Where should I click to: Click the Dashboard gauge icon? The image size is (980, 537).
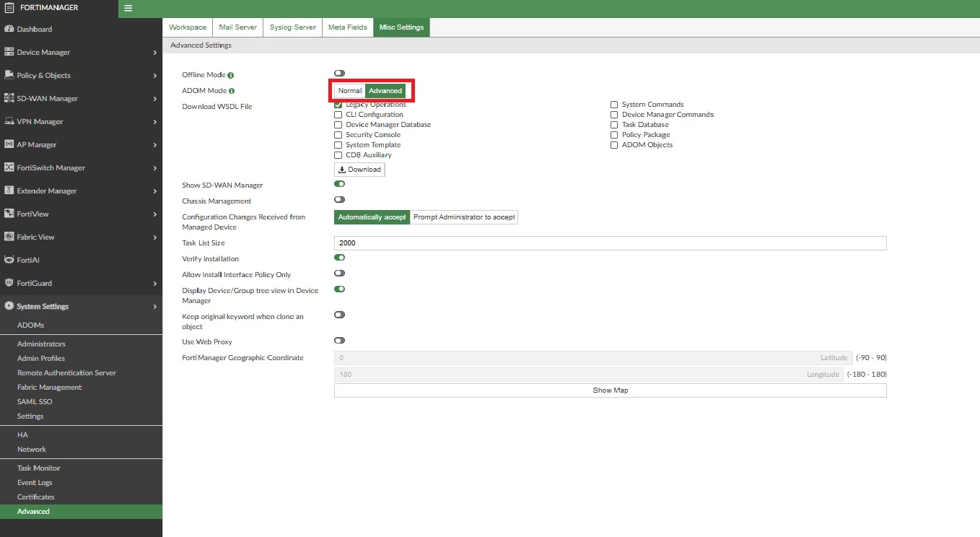[9, 29]
